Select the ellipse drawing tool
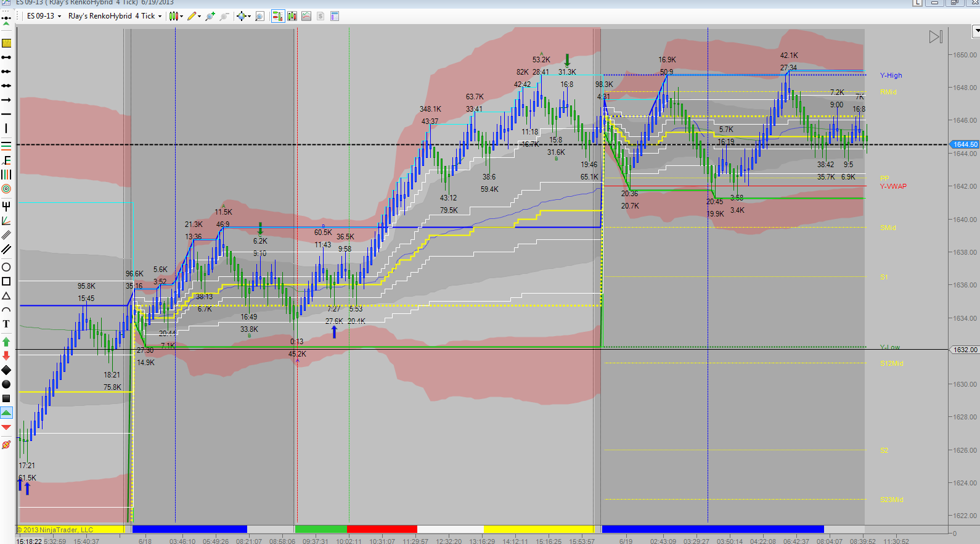This screenshot has height=544, width=980. [x=6, y=267]
